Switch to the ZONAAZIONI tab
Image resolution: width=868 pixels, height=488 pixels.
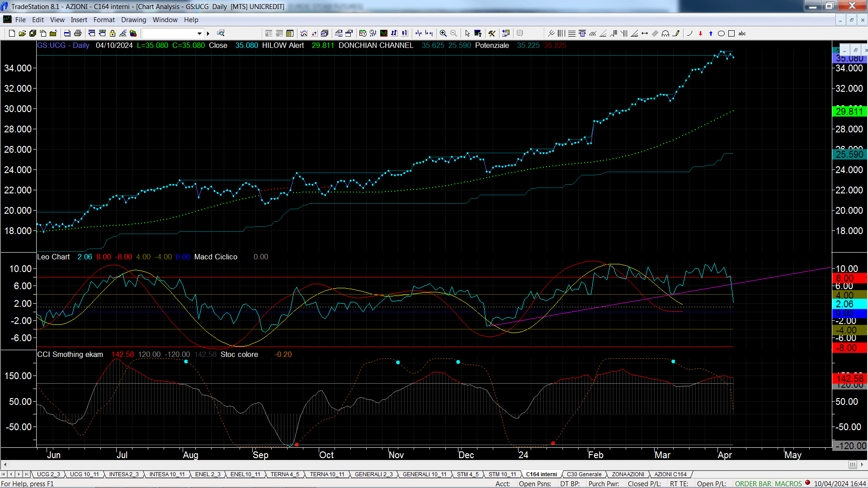[x=628, y=474]
